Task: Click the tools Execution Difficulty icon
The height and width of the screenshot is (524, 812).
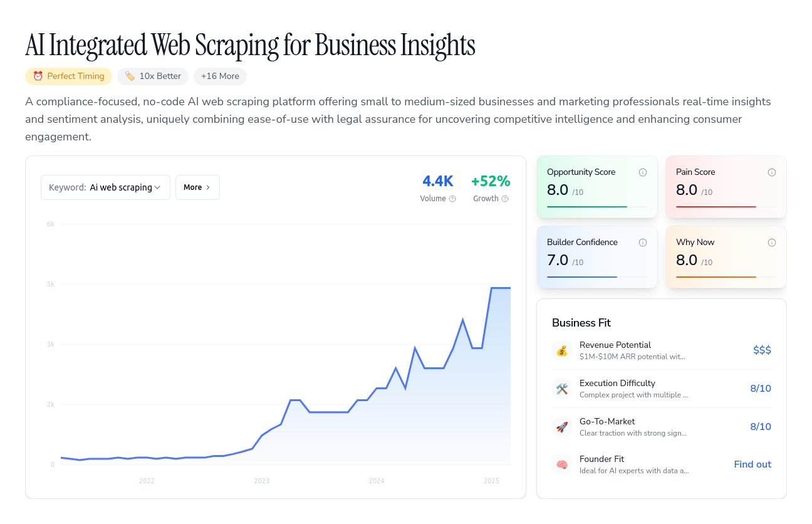Action: 562,389
